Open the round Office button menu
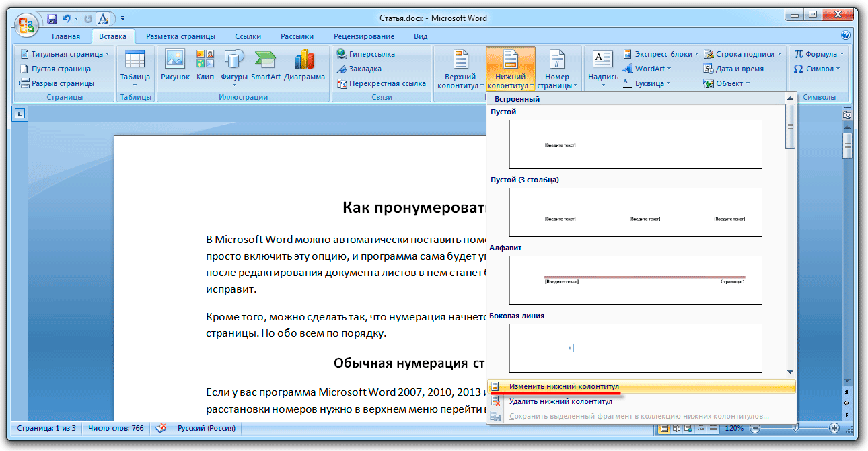Viewport: 868px width, 451px height. click(27, 26)
